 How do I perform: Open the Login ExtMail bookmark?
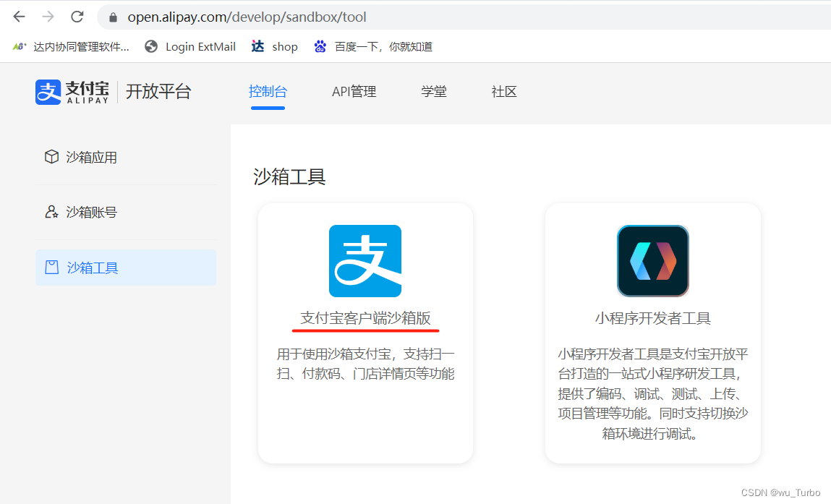coord(190,46)
